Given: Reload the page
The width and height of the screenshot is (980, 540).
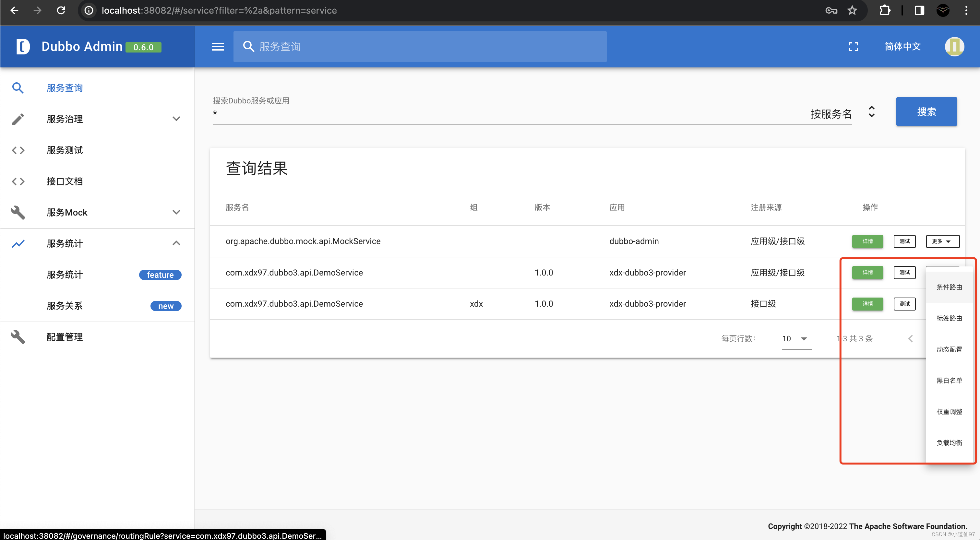Looking at the screenshot, I should pyautogui.click(x=61, y=10).
